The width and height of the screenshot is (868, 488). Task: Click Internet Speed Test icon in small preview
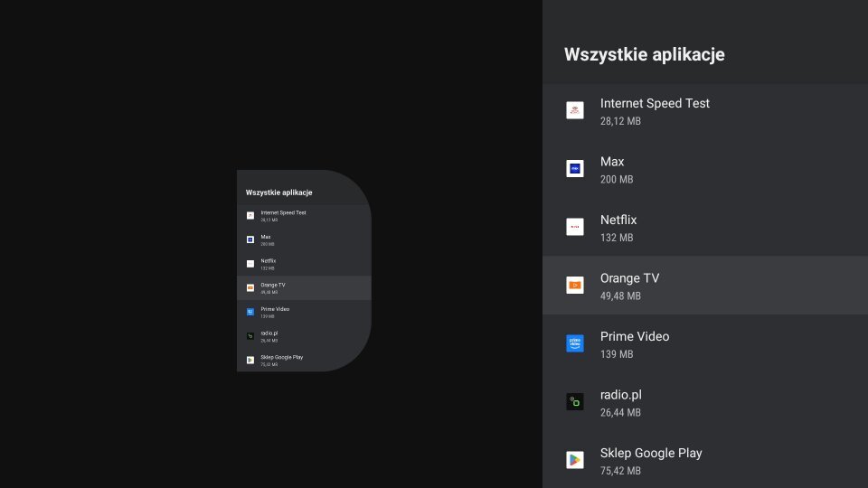point(250,216)
